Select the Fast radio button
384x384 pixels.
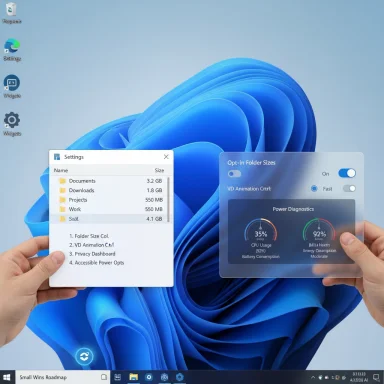pyautogui.click(x=314, y=188)
